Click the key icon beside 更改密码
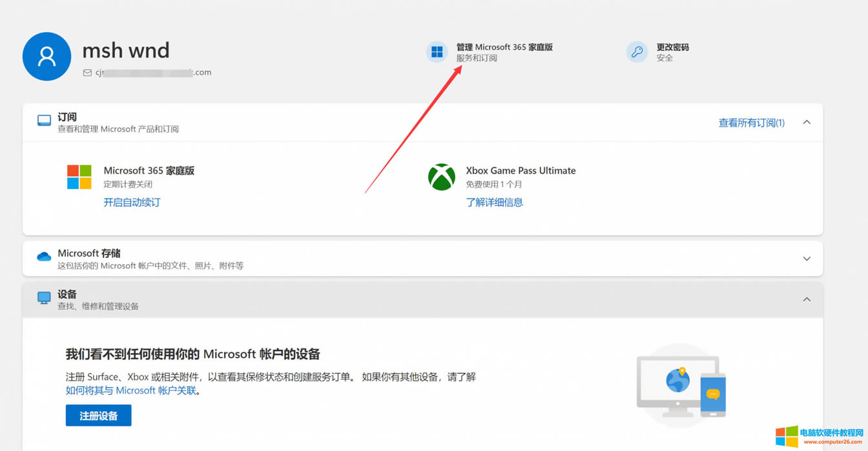The image size is (868, 451). point(637,52)
